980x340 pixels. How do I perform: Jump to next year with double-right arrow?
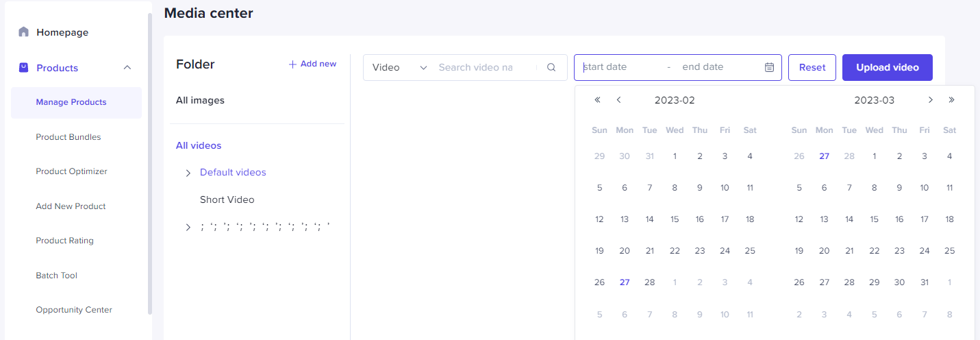click(951, 100)
